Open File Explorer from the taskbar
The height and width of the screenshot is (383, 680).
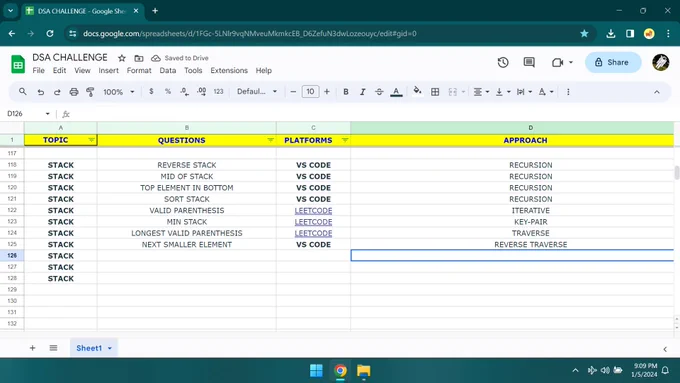coord(363,371)
